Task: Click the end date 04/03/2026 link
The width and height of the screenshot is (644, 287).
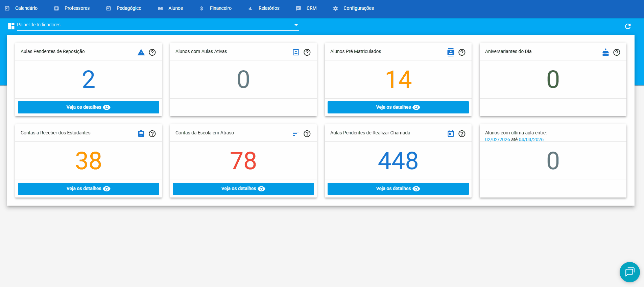Action: pos(531,139)
